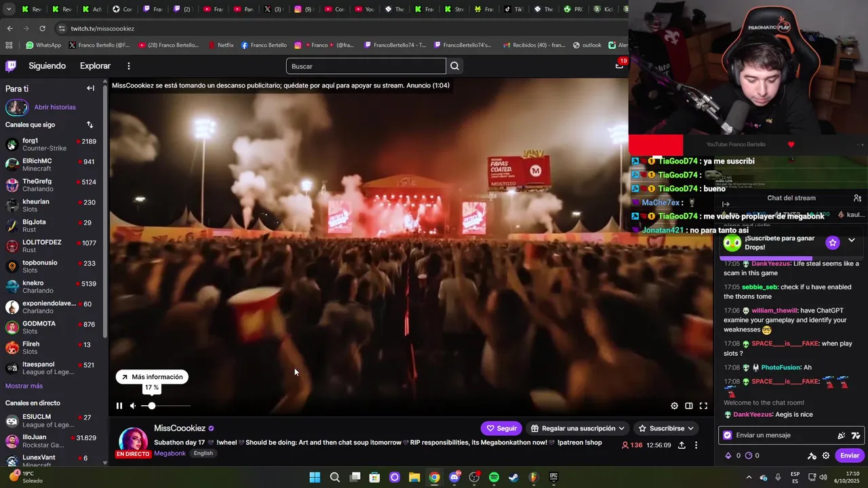Open moderator tools sword icon in chat
Viewport: 868px width, 488px height.
point(812,455)
